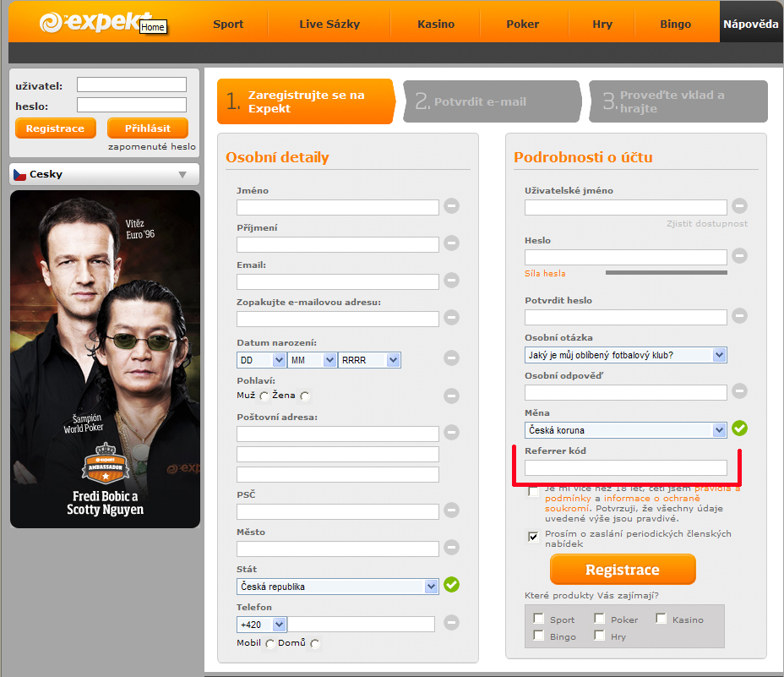Viewport: 784px width, 677px height.
Task: Click the zapomenuté heslo link
Action: [x=152, y=146]
